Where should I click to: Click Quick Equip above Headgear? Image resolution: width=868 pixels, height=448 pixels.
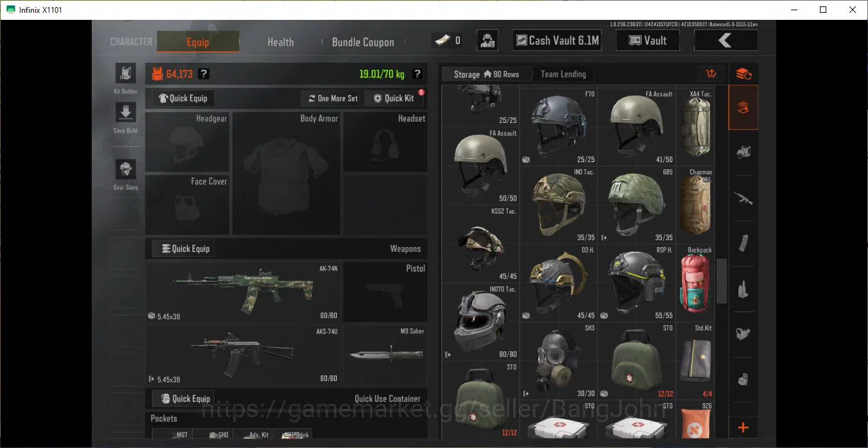tap(183, 98)
